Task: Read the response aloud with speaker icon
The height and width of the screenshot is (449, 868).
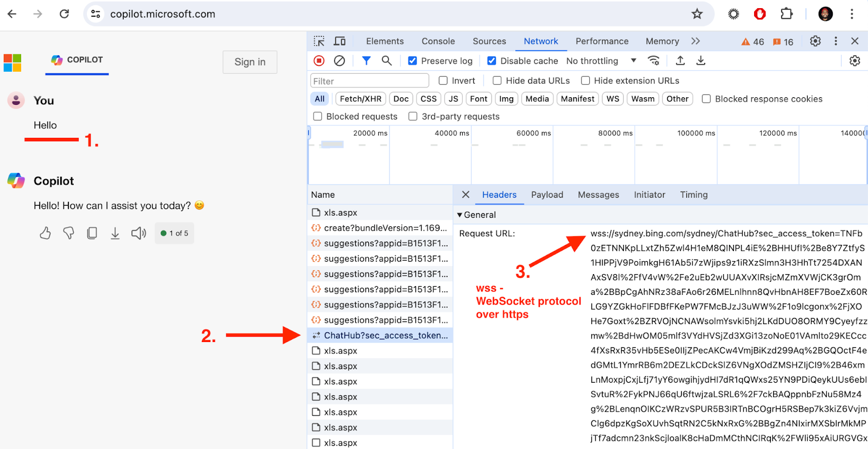Action: pyautogui.click(x=139, y=233)
